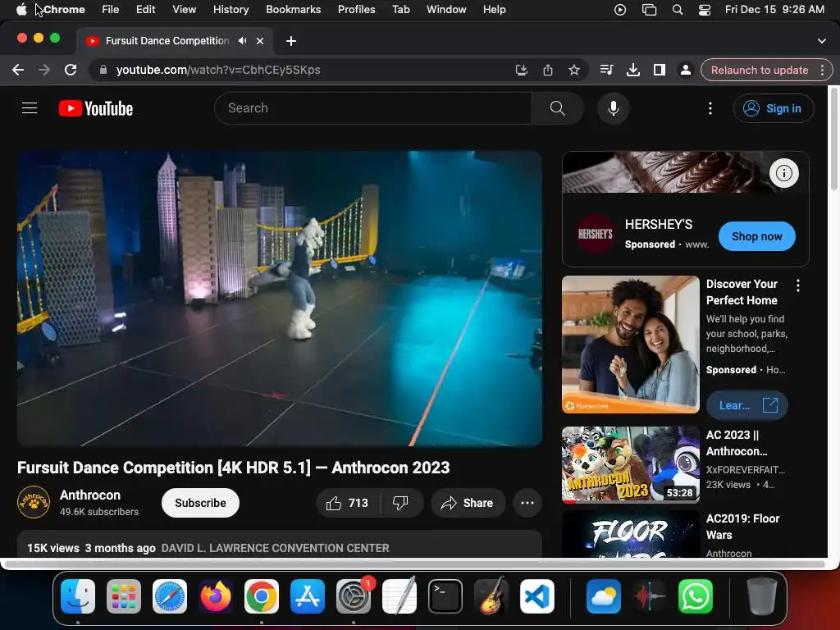Open WhatsApp from the Dock
Image resolution: width=840 pixels, height=630 pixels.
click(x=696, y=596)
